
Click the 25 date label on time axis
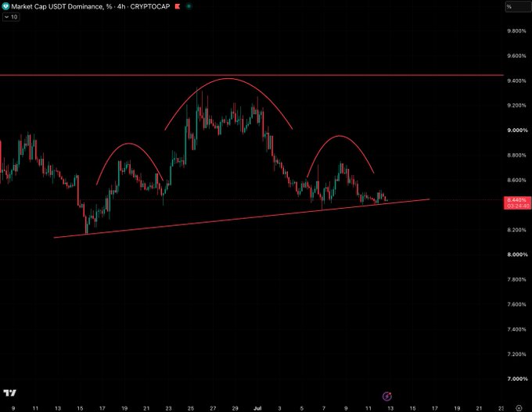(191, 408)
